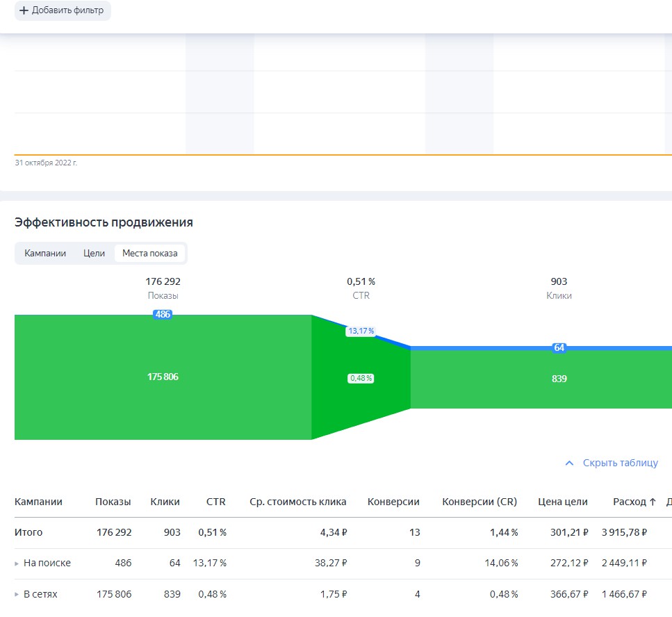Click the green 175 806 impressions segment
The height and width of the screenshot is (617, 672).
(163, 377)
